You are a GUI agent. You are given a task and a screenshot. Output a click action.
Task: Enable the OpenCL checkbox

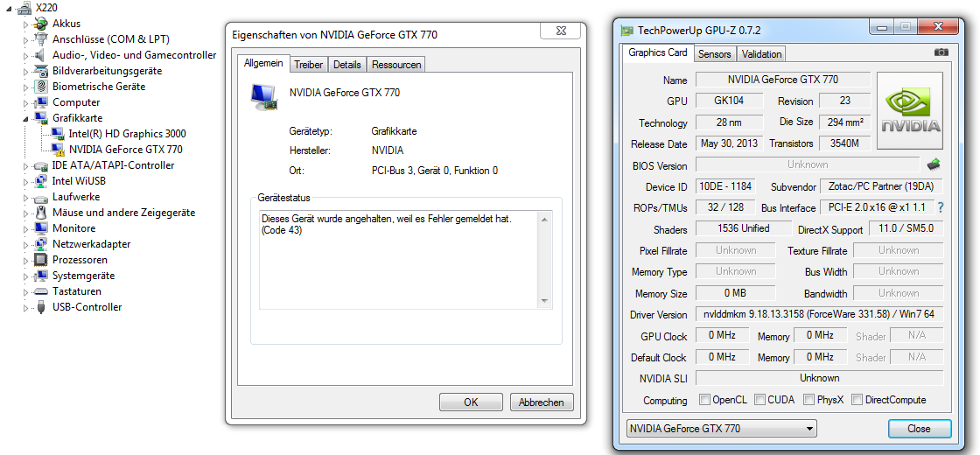point(704,399)
